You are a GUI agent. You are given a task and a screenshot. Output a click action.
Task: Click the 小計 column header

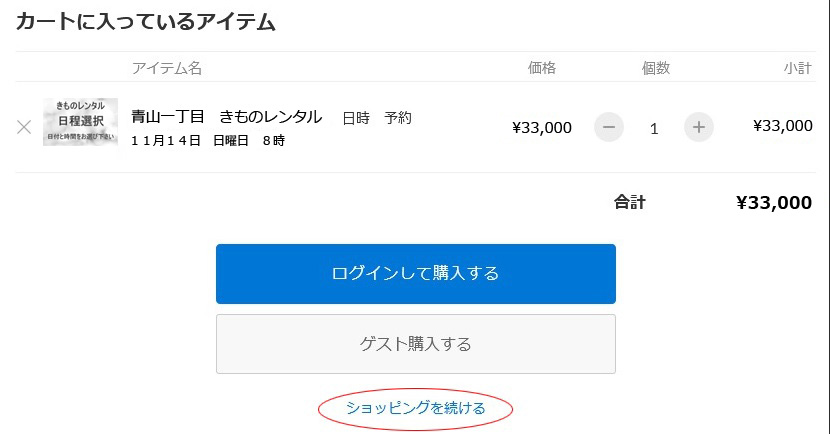click(797, 68)
